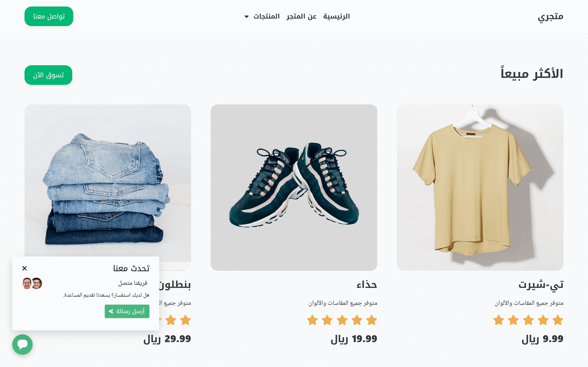Click the team avatars in chat popup
Viewport: 588px width, 367px height.
point(32,283)
